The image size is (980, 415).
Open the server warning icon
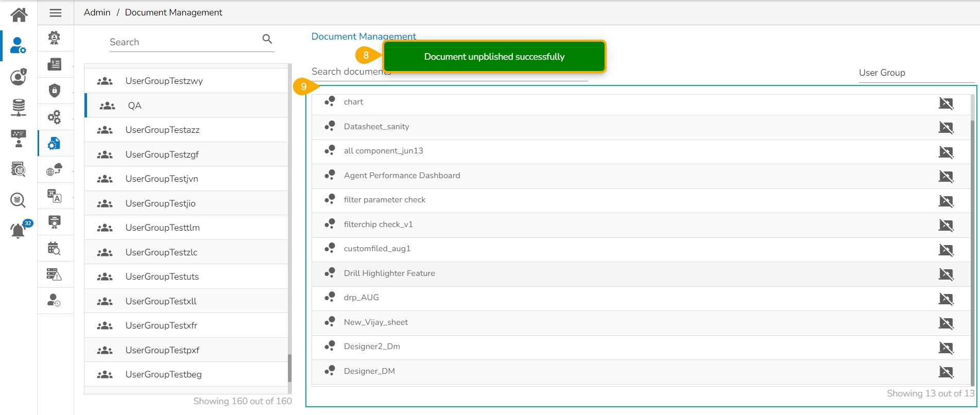[x=54, y=274]
